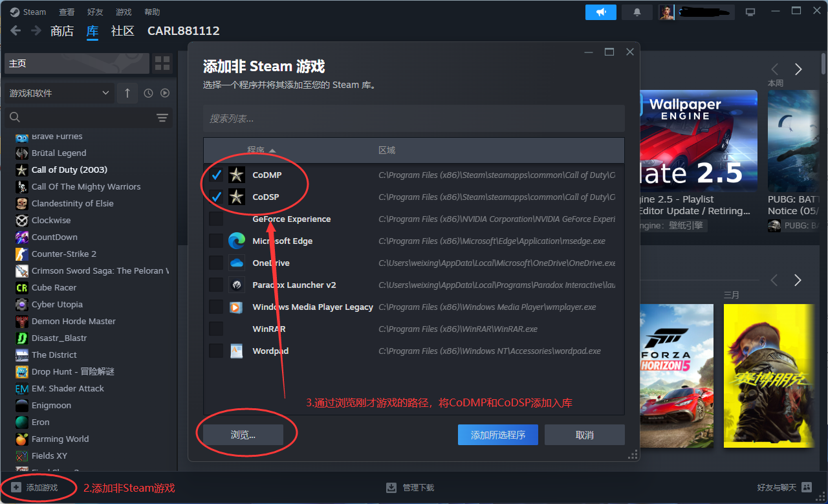Go to the Store (商店) tab
Image resolution: width=828 pixels, height=504 pixels.
tap(62, 31)
